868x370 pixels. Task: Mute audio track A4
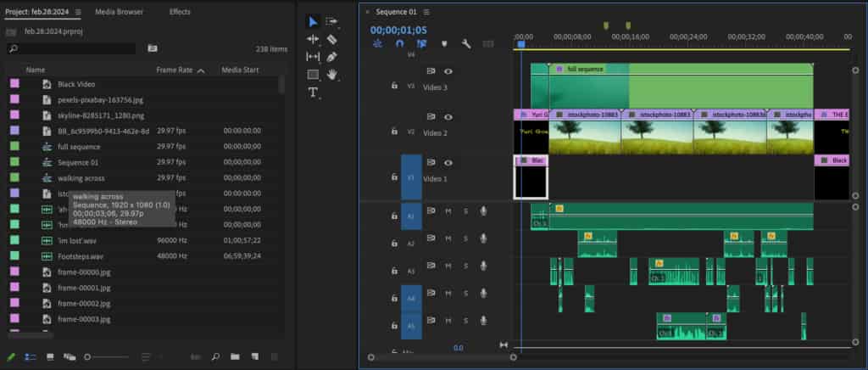click(448, 293)
